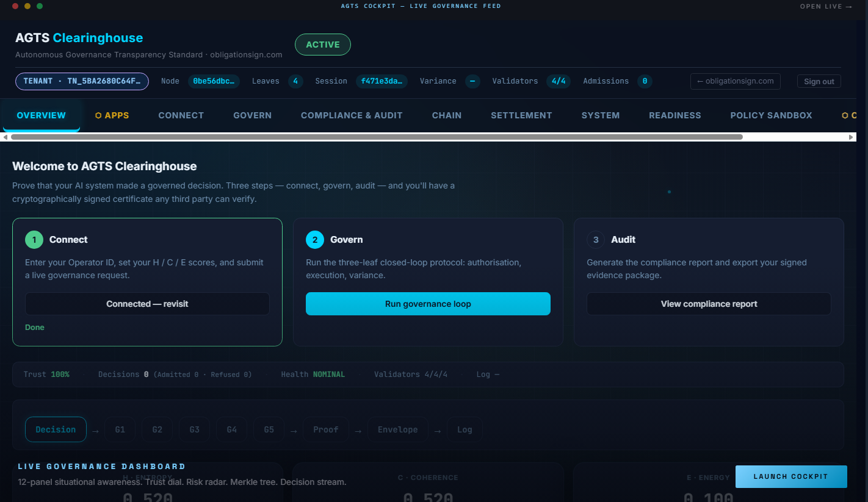
Task: Click the Session ID chip
Action: 382,81
